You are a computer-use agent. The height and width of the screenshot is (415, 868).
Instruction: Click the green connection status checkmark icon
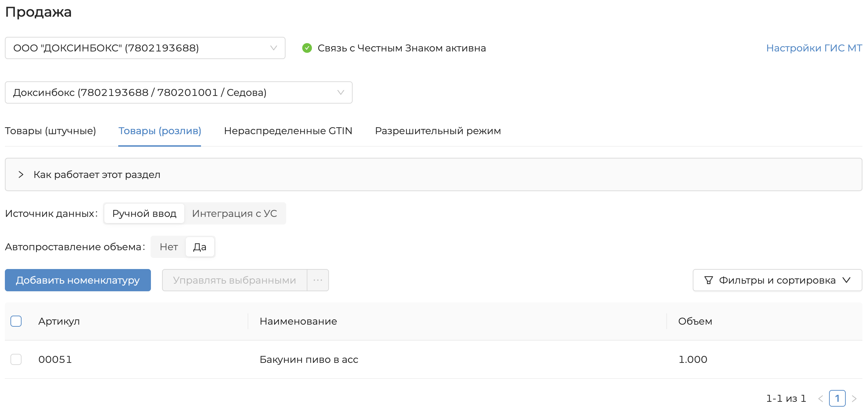307,48
